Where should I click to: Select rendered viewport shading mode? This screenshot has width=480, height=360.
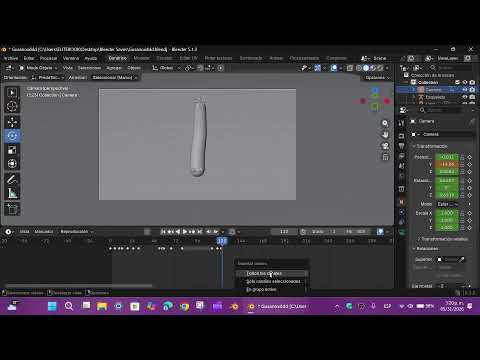(380, 68)
